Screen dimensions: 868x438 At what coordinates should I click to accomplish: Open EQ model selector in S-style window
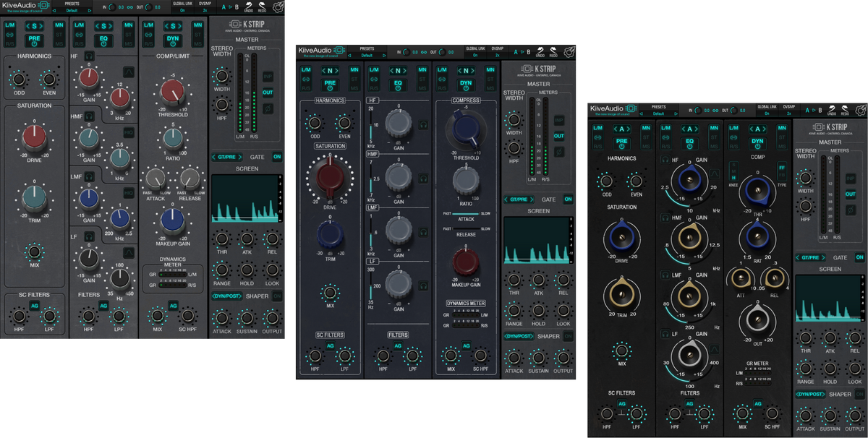click(103, 26)
